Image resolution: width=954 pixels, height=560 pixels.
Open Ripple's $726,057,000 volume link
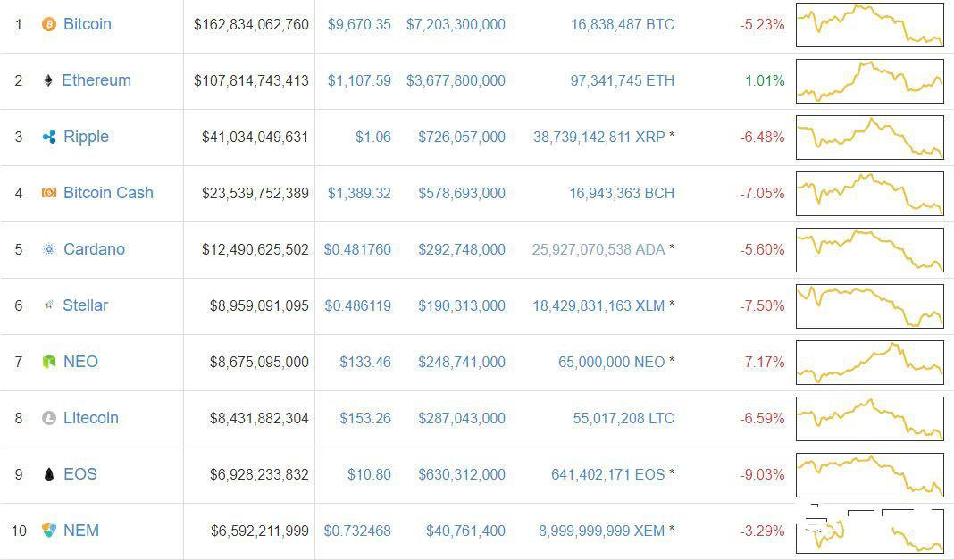pyautogui.click(x=462, y=137)
